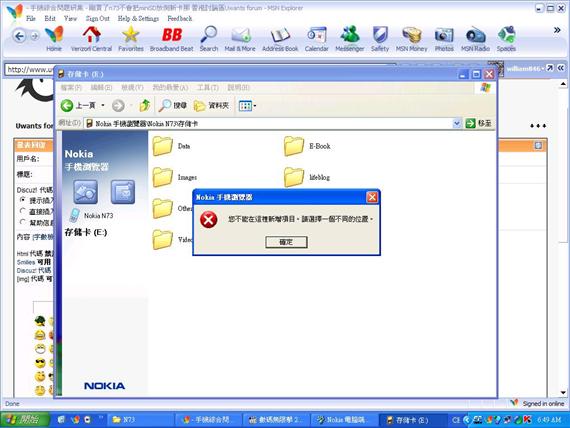The height and width of the screenshot is (428, 570).
Task: Click the Up folder icon in Explorer toolbar
Action: click(145, 105)
